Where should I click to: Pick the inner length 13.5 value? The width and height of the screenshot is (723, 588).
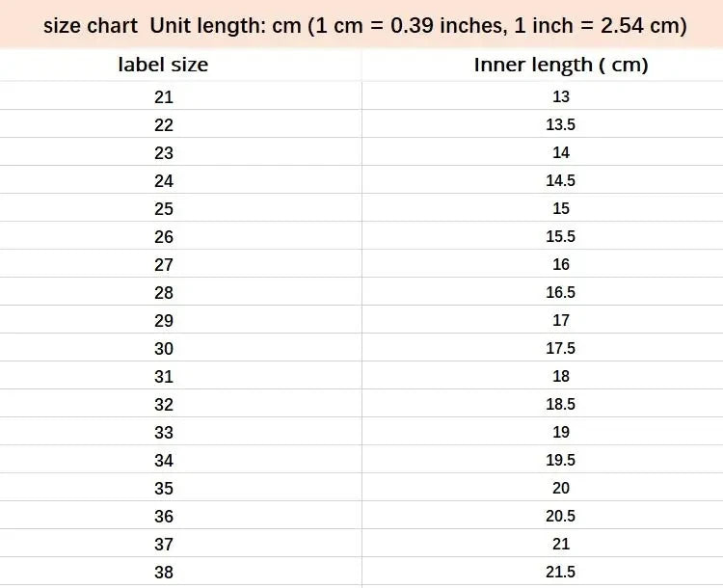(561, 124)
